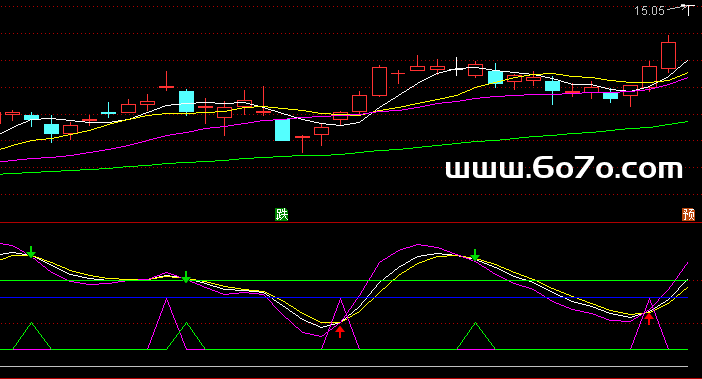Select the rightmost green down-arrow sell signal
Image resolution: width=702 pixels, height=379 pixels.
pyautogui.click(x=475, y=255)
